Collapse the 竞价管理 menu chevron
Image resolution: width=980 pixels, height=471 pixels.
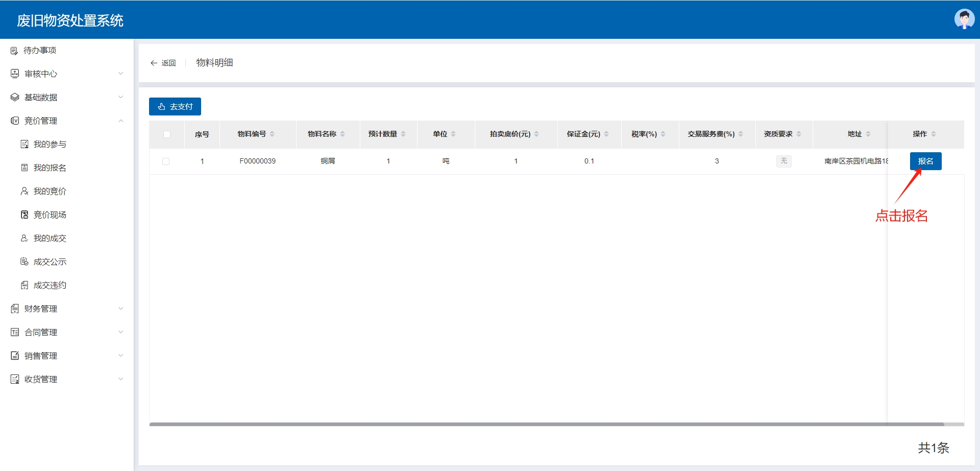click(120, 121)
